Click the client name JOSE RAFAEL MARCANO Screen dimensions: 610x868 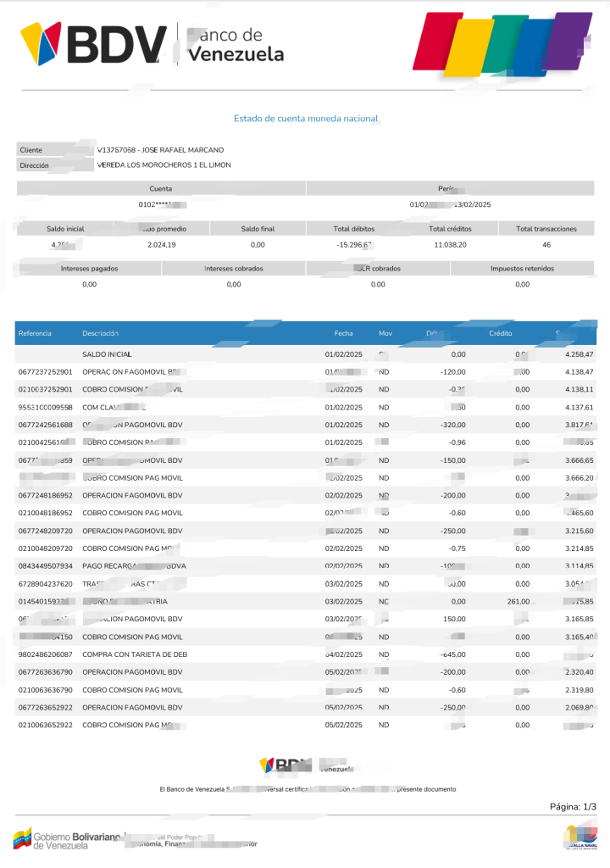coord(183,150)
